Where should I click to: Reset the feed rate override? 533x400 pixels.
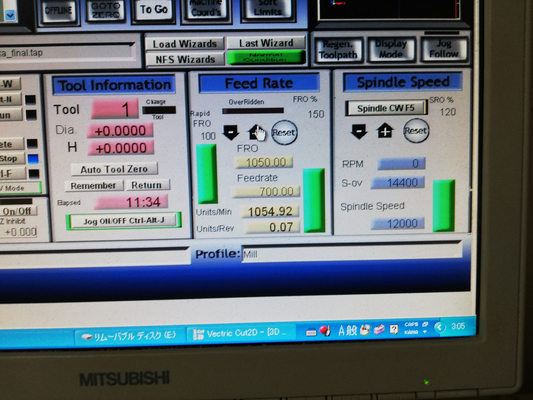coord(284,133)
